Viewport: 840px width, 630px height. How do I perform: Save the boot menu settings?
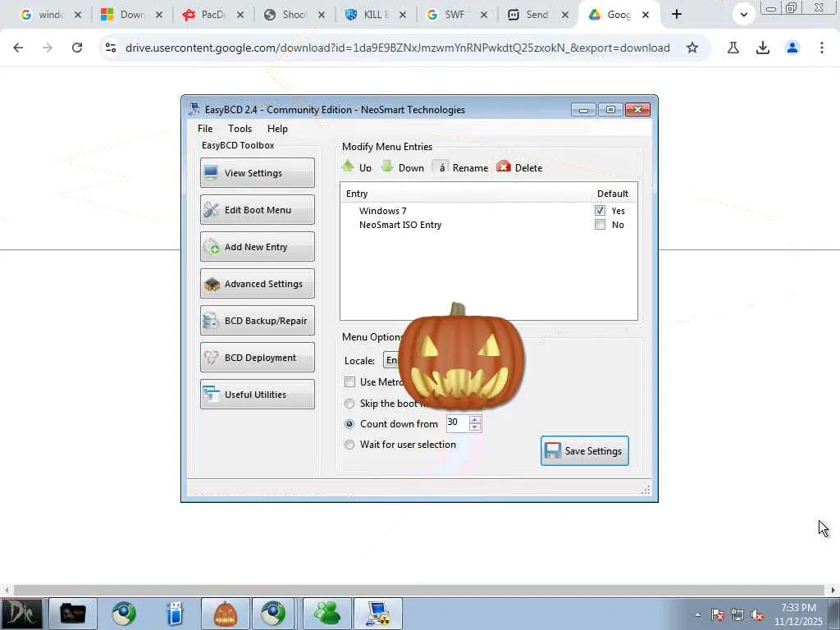[584, 450]
